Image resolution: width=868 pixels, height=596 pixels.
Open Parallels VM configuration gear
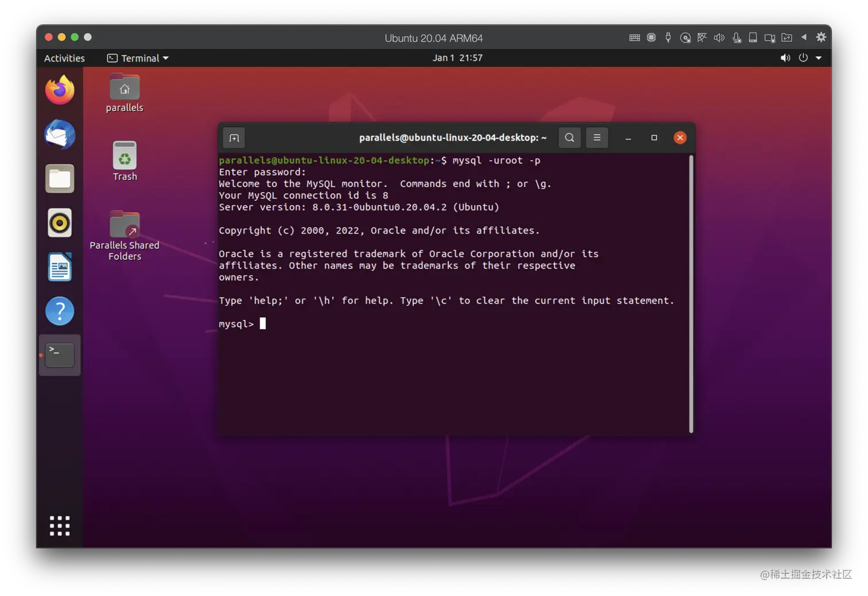pos(821,37)
